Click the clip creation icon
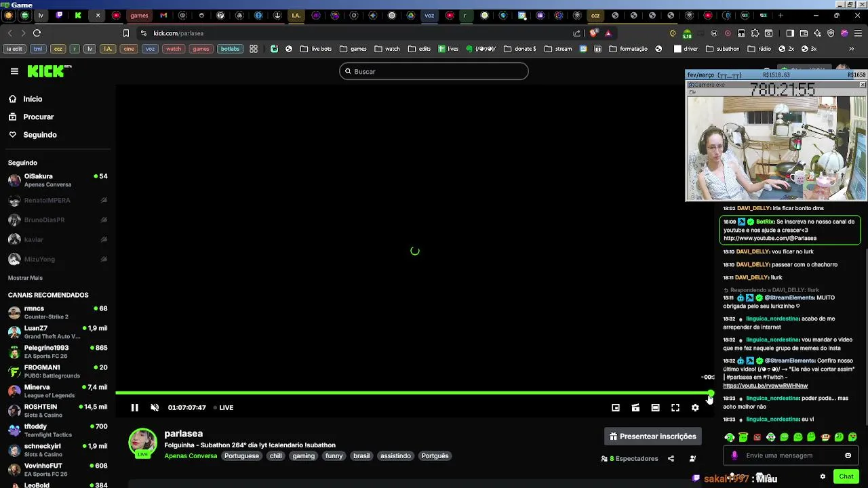The height and width of the screenshot is (488, 868). pyautogui.click(x=635, y=407)
